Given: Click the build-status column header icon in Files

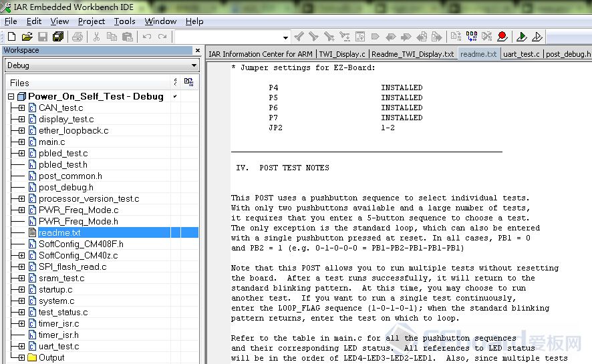Looking at the screenshot, I should point(189,82).
